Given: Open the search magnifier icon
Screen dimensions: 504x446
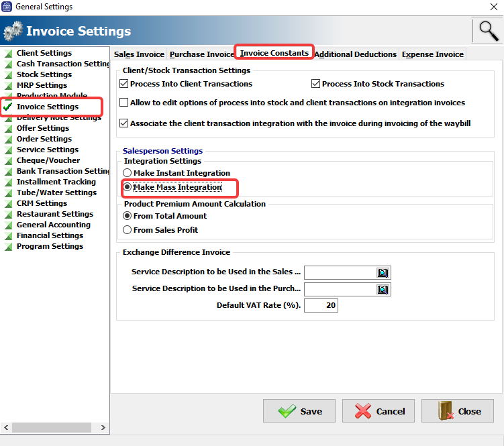Looking at the screenshot, I should [488, 31].
